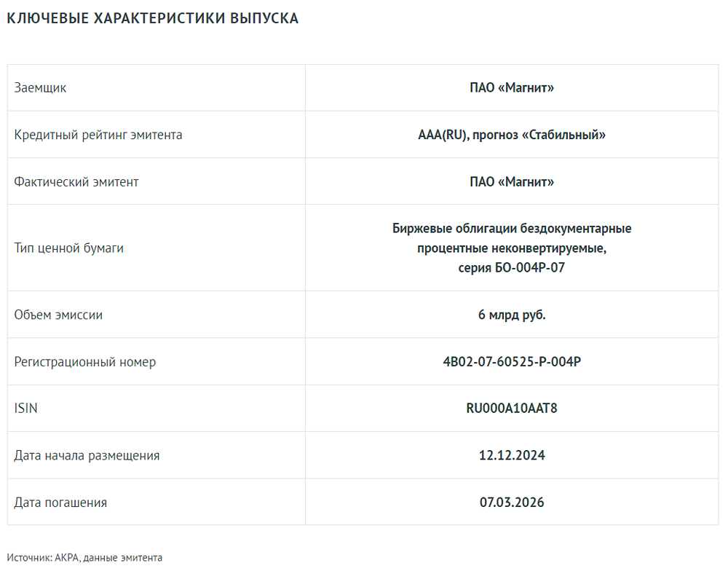Select the borrower value 'ПАО «Магнит»'
Viewport: 728px width, 571px height.
coord(512,88)
